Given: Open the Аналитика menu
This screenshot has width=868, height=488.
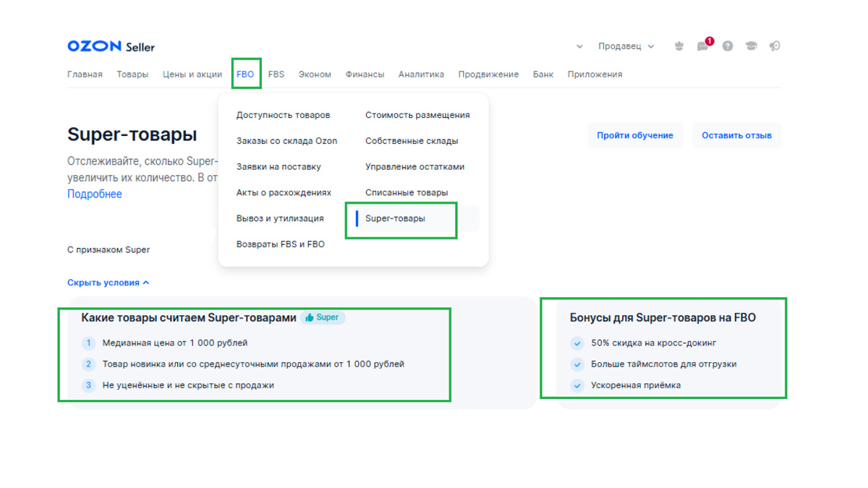Looking at the screenshot, I should pyautogui.click(x=421, y=73).
